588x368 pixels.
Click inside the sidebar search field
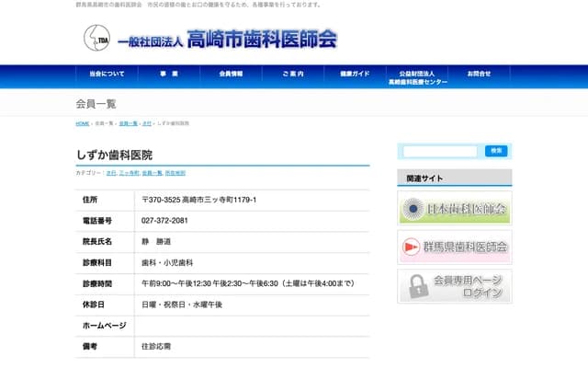pos(440,151)
